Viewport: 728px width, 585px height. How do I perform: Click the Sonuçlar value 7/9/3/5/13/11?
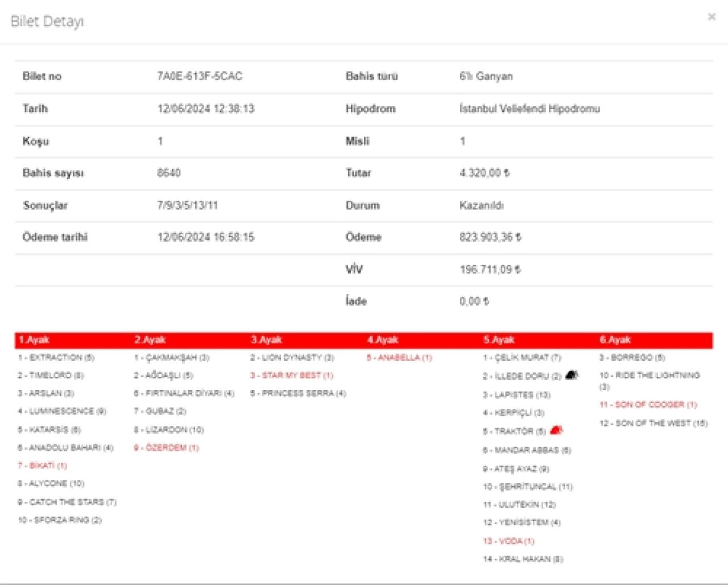coord(187,205)
